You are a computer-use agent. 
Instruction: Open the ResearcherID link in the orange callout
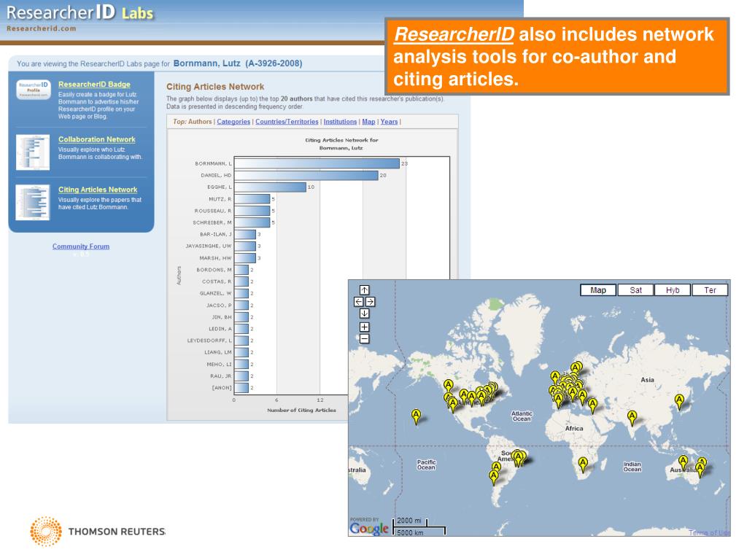454,34
